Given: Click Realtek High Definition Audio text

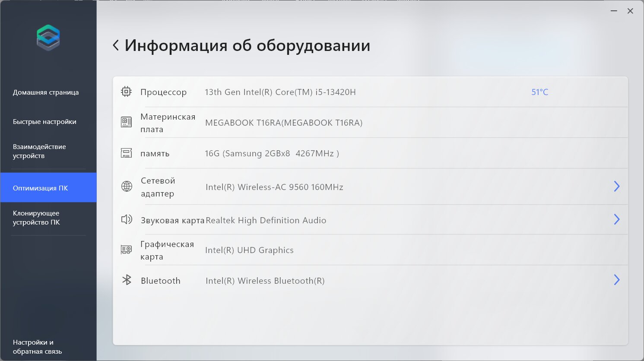Looking at the screenshot, I should coord(266,220).
